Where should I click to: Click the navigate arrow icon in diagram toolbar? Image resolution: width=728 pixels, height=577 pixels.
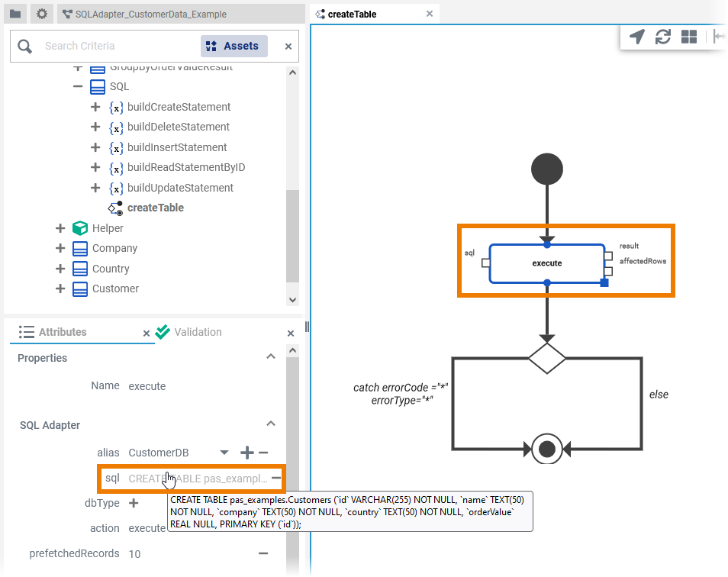click(636, 37)
